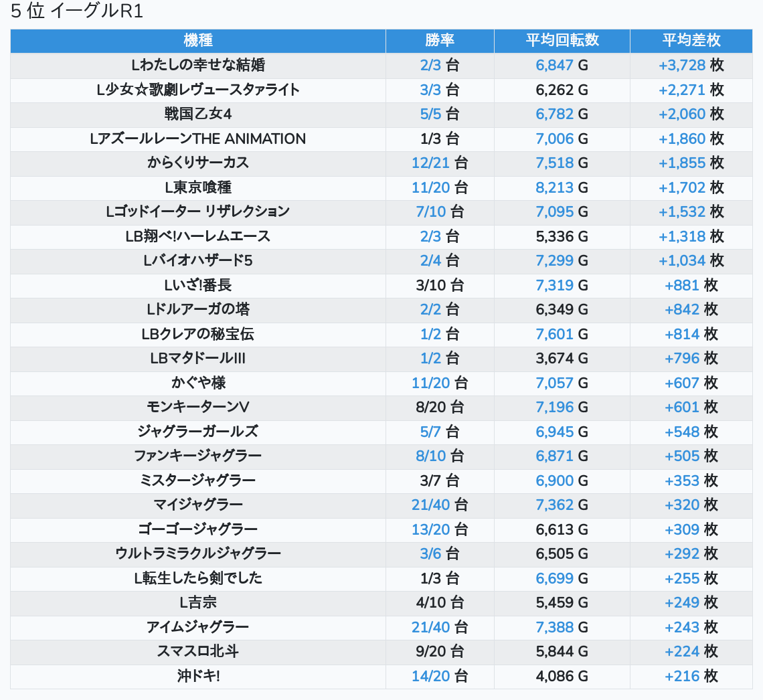Click the 5/5 台 win rate cell
The height and width of the screenshot is (700, 763).
pyautogui.click(x=440, y=114)
